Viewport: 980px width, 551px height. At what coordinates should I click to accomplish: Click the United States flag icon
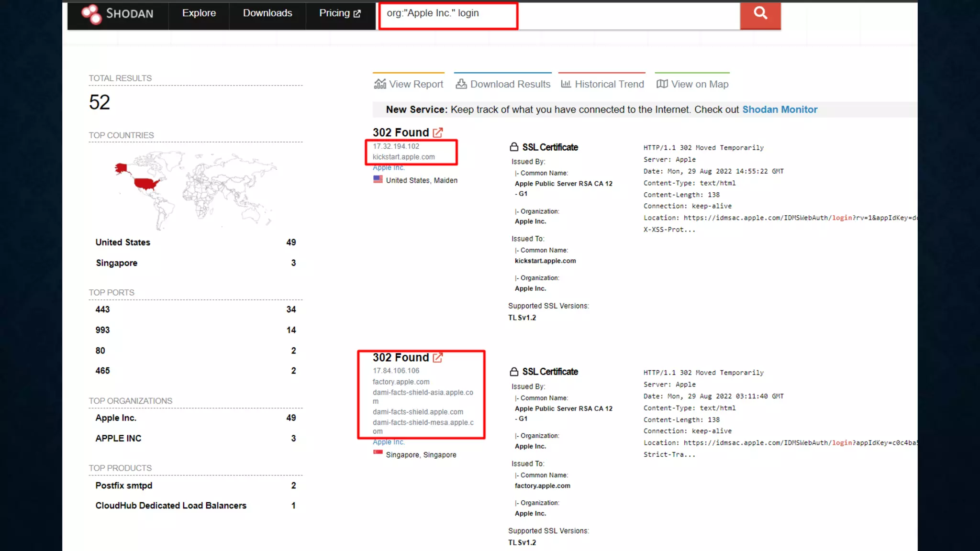click(x=378, y=179)
